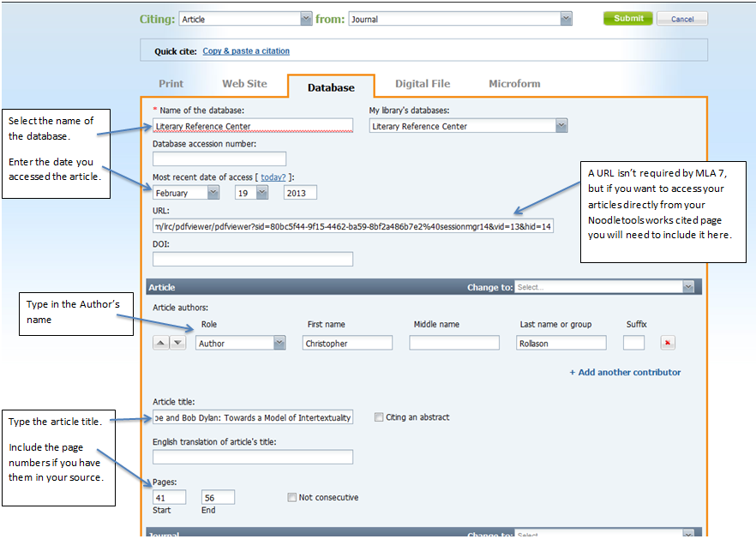Click the Cancel button
The width and height of the screenshot is (756, 551).
pyautogui.click(x=682, y=19)
